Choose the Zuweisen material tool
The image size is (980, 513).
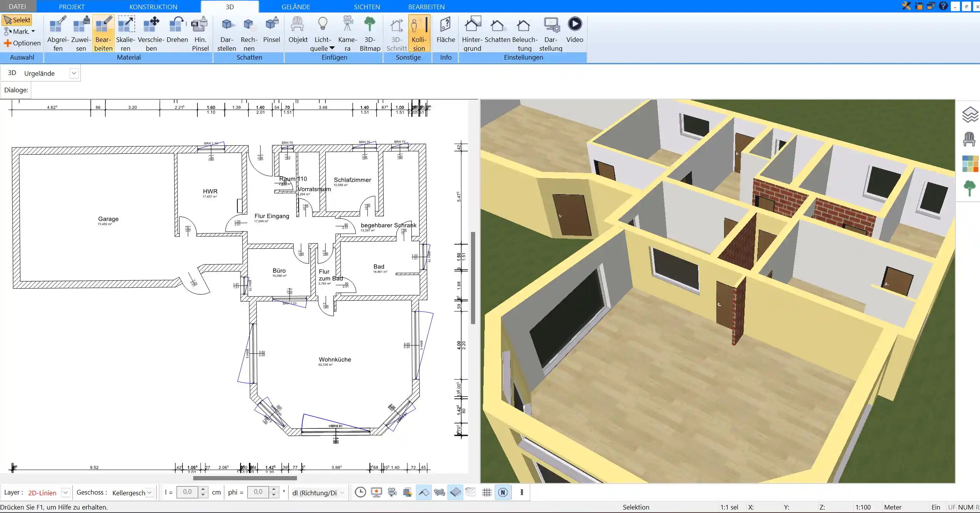tap(81, 33)
